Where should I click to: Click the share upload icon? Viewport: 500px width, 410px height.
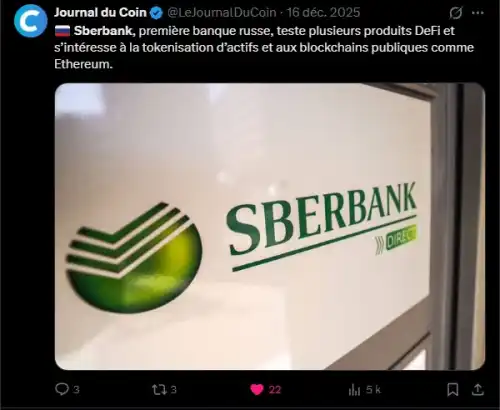click(478, 389)
